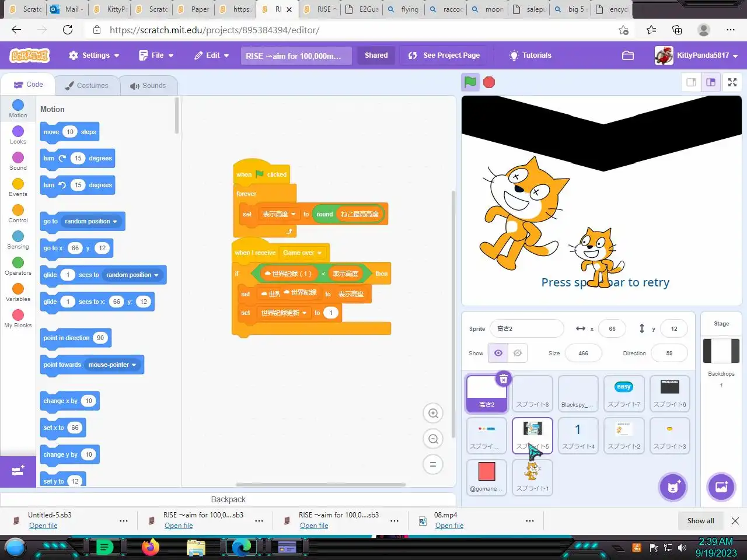Click the Shared button

coord(376,55)
